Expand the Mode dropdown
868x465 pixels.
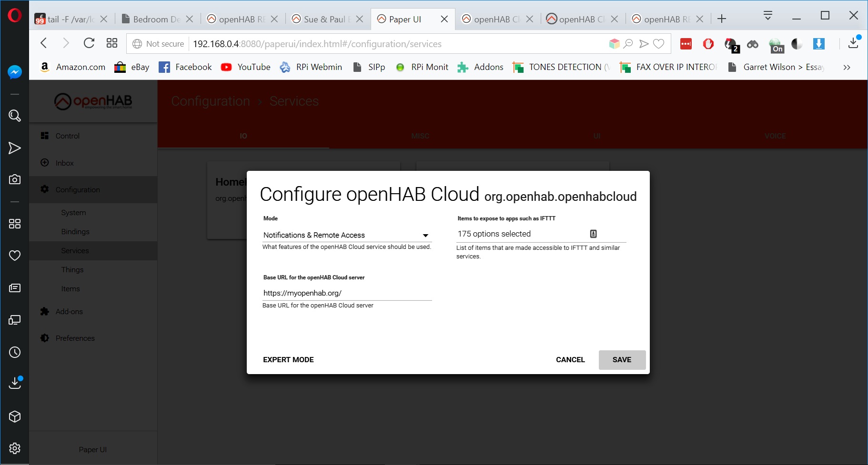pos(346,235)
